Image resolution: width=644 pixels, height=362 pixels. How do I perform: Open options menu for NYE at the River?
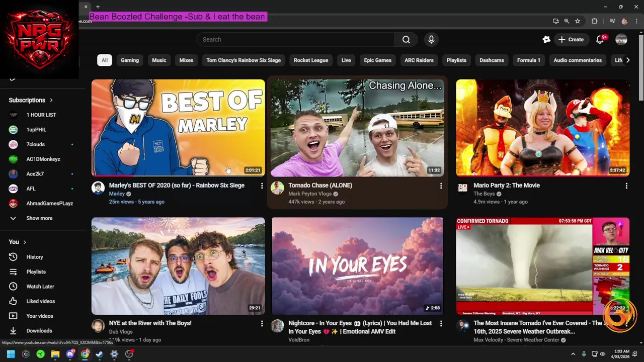tap(262, 324)
